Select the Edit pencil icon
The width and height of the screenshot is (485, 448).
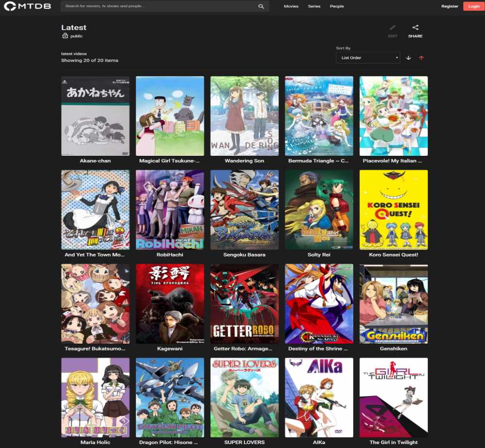click(392, 28)
